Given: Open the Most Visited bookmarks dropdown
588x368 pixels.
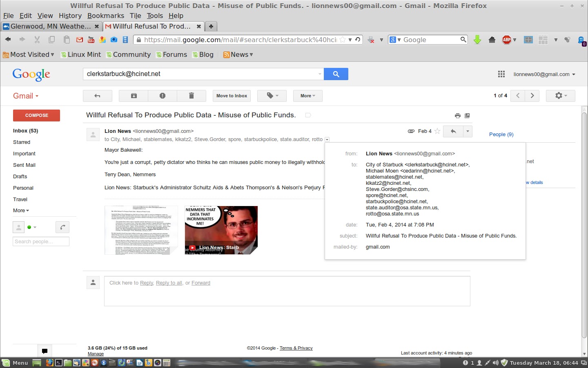Looking at the screenshot, I should pos(29,54).
